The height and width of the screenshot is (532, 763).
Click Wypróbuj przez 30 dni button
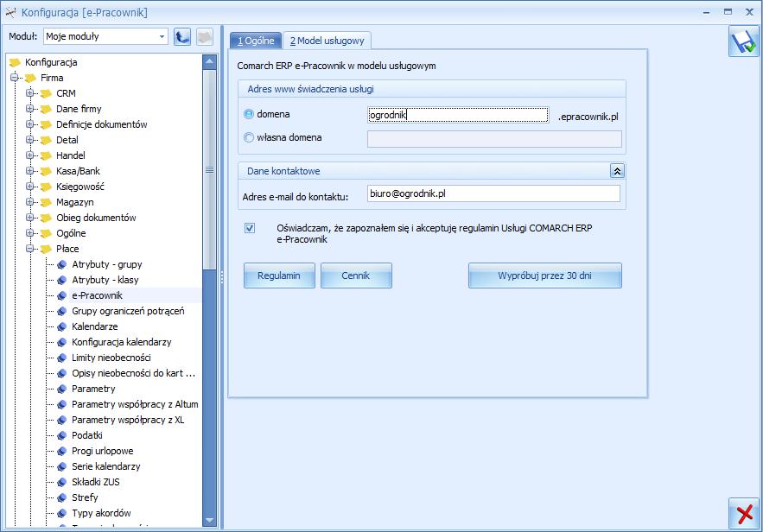[x=544, y=275]
